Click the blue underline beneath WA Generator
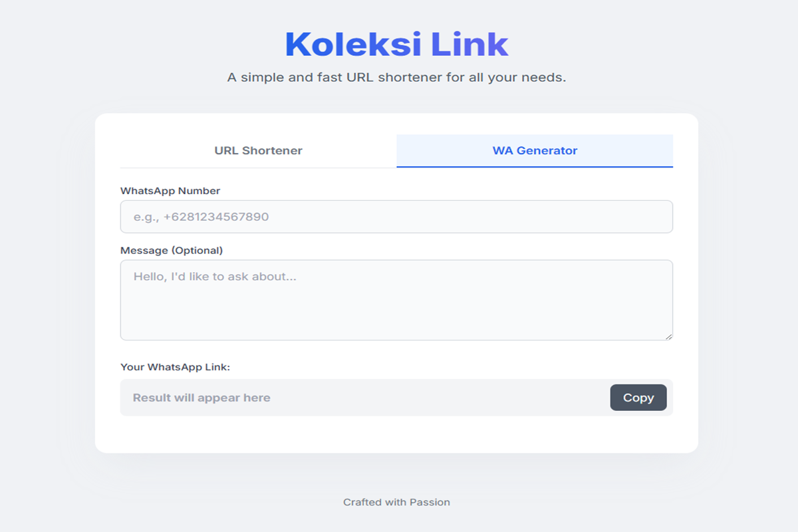Screen dimensions: 798x532 535,166
